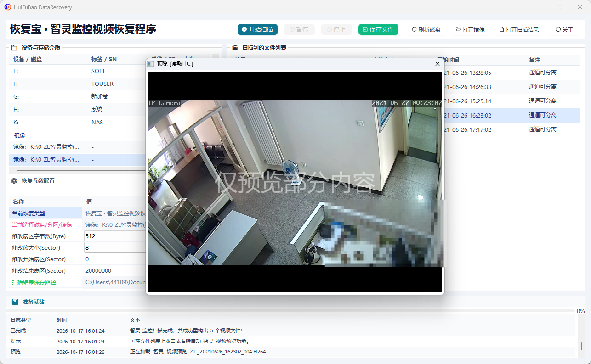591x364 pixels.
Task: Click the 预览 log entry row
Action: [292, 352]
